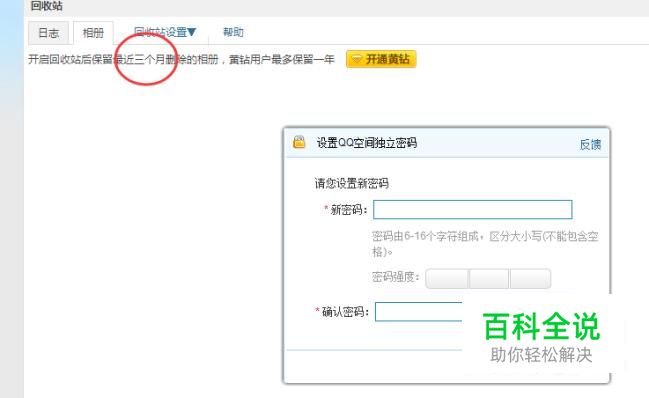Focus the 确认密码 input field
The height and width of the screenshot is (398, 649).
[x=418, y=312]
